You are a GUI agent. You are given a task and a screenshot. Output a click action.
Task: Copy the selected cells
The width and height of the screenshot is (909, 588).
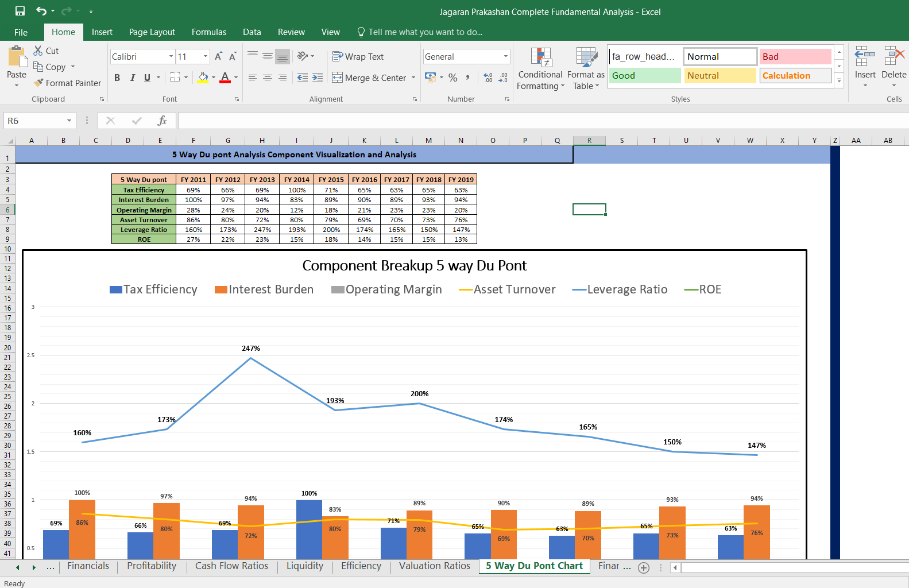click(x=38, y=67)
